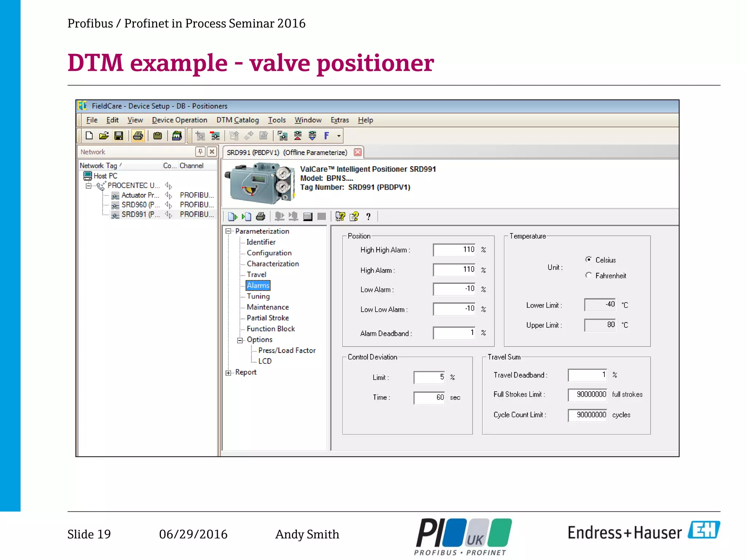Open the Edit menu
747x560 pixels.
(112, 120)
